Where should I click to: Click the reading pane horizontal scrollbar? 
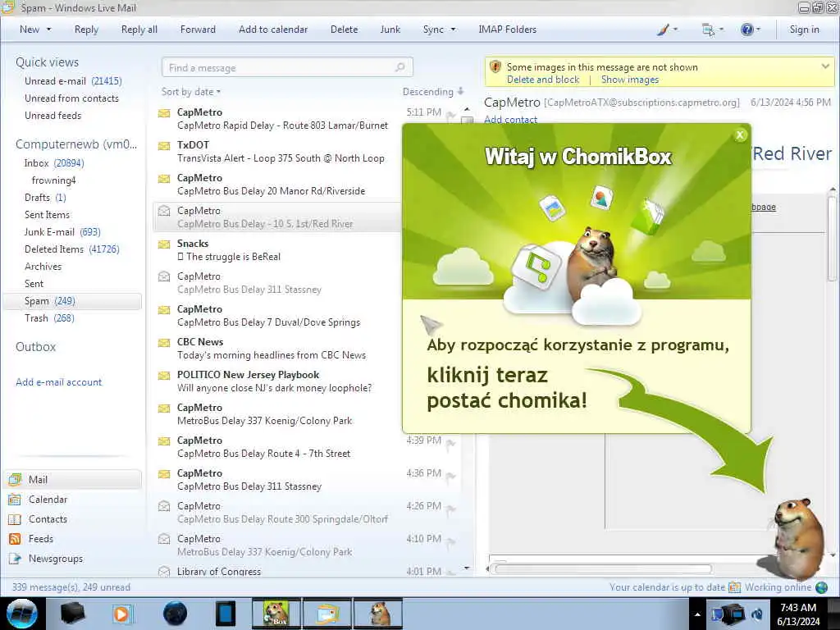[x=603, y=569]
